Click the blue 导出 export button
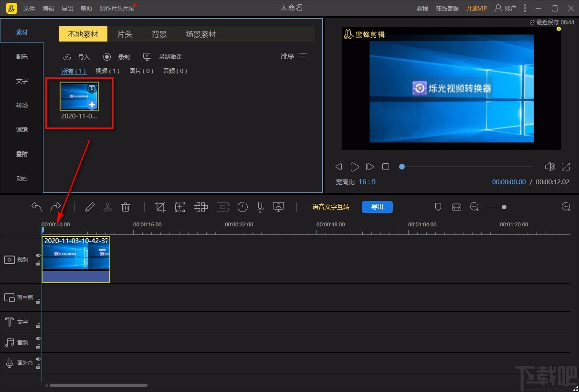 click(x=377, y=207)
